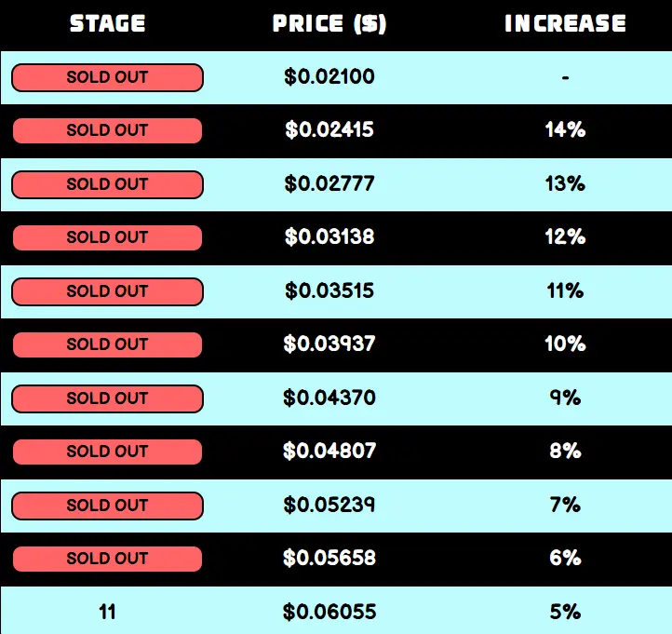
Task: Click the 5% increase value
Action: point(565,613)
